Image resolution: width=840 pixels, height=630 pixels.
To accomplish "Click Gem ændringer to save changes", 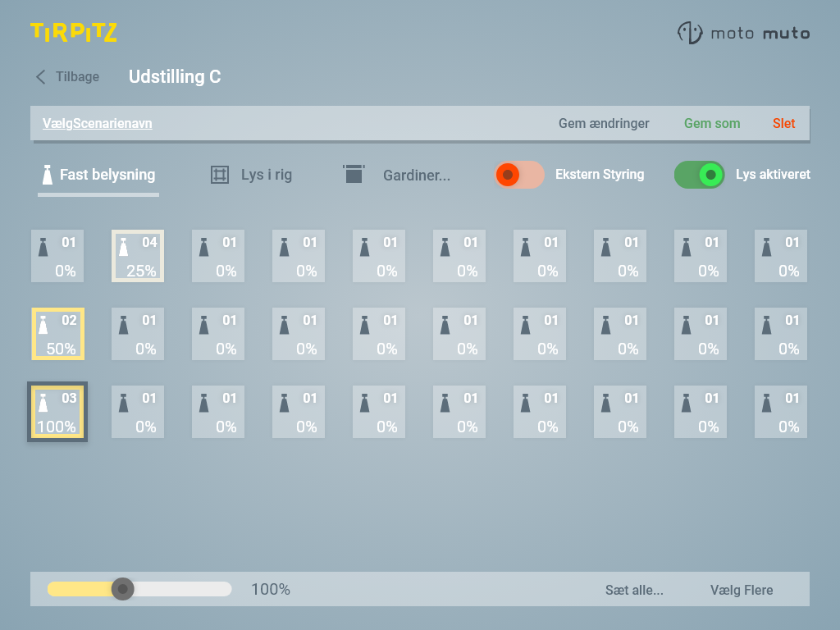I will tap(604, 124).
